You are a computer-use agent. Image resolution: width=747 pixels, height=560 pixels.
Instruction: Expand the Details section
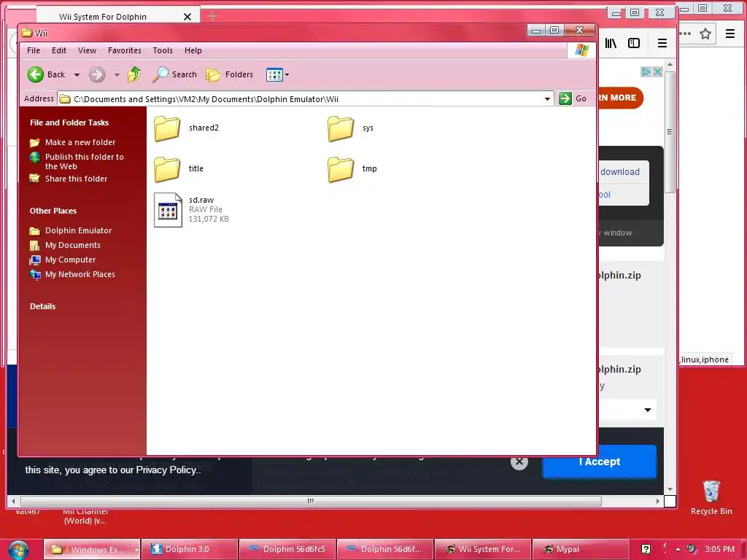pos(43,306)
